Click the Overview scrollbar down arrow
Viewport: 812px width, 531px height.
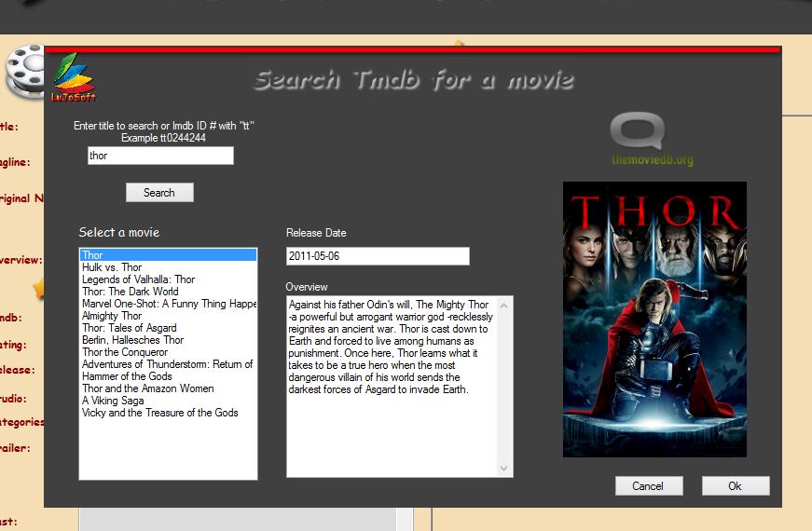click(505, 469)
